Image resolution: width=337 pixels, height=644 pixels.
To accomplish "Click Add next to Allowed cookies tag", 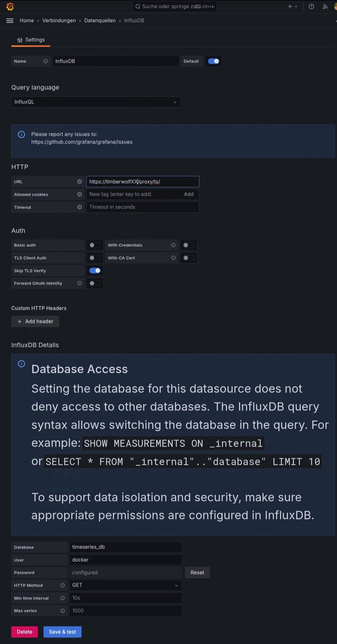I will [x=189, y=194].
